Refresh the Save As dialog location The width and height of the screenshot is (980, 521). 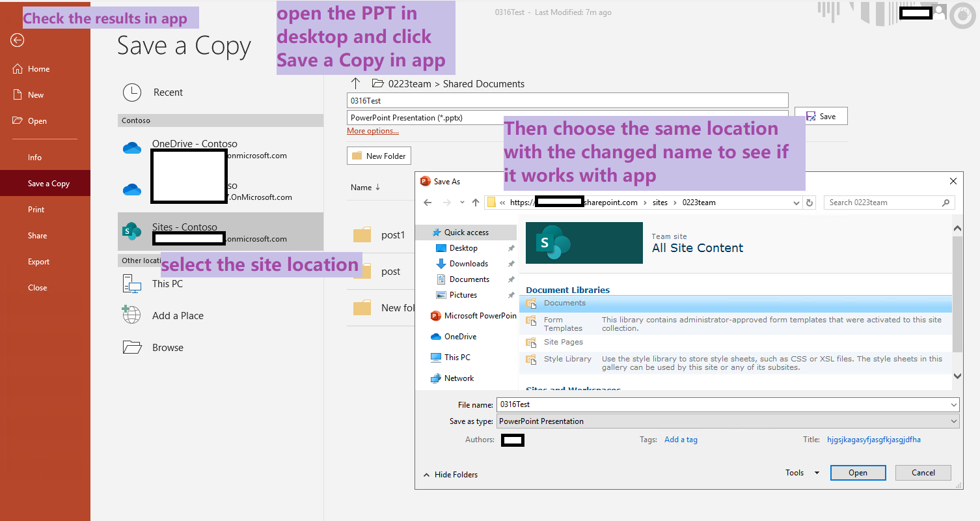point(810,203)
